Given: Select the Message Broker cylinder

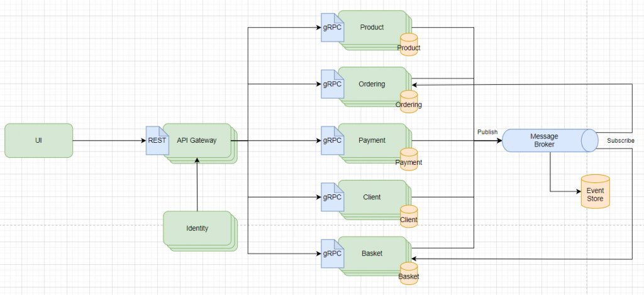Looking at the screenshot, I should pos(550,141).
